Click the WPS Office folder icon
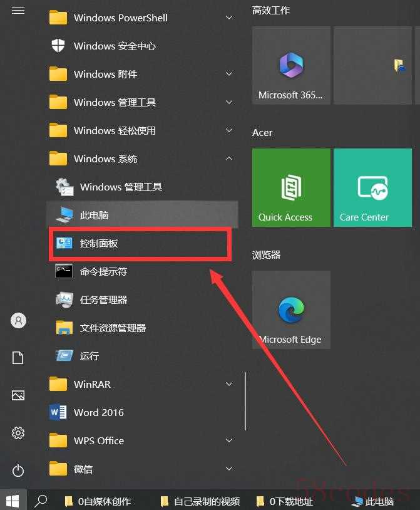The height and width of the screenshot is (510, 420). pyautogui.click(x=58, y=440)
